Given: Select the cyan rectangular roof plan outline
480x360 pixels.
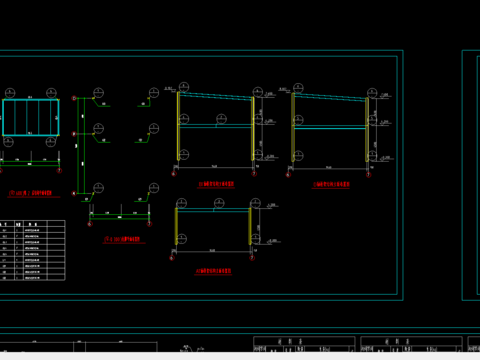Looking at the screenshot, I should coord(31,117).
